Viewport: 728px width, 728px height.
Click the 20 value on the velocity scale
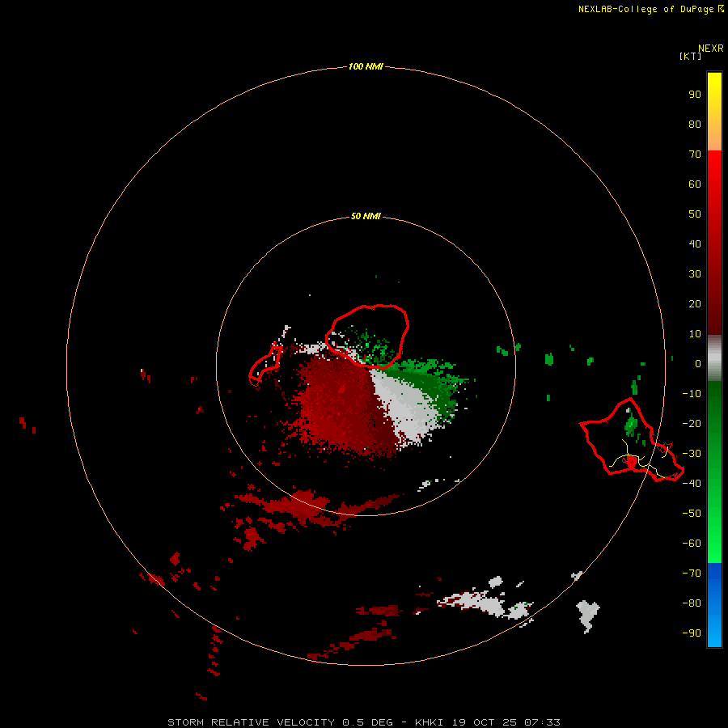[695, 303]
